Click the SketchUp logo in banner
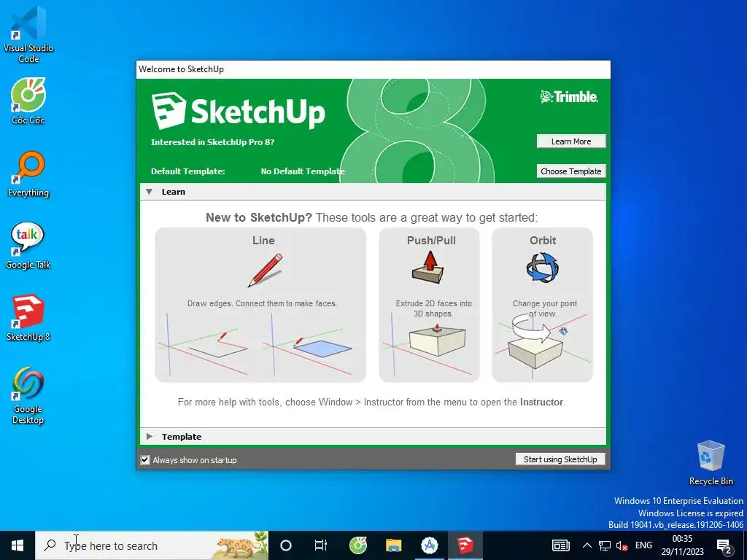This screenshot has width=747, height=560. 239,111
